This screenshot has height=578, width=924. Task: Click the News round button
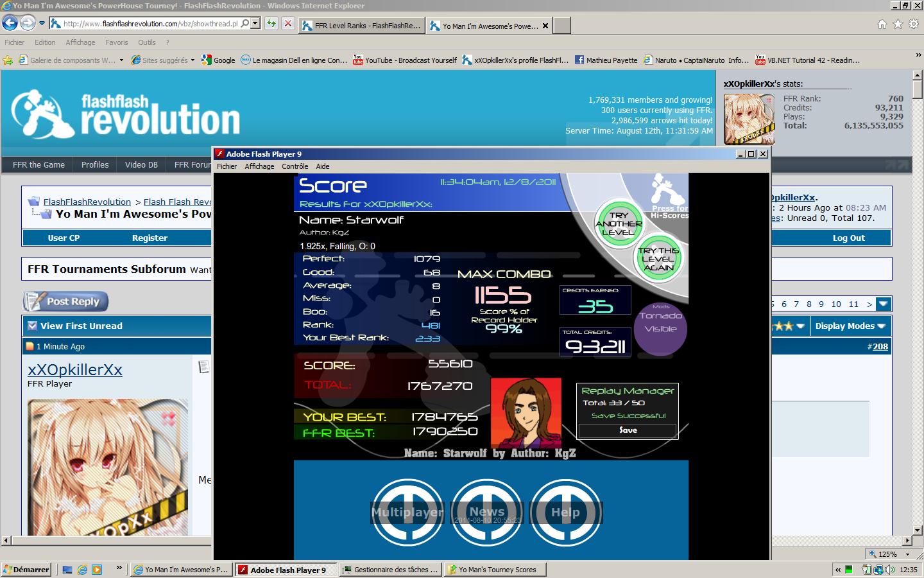487,512
